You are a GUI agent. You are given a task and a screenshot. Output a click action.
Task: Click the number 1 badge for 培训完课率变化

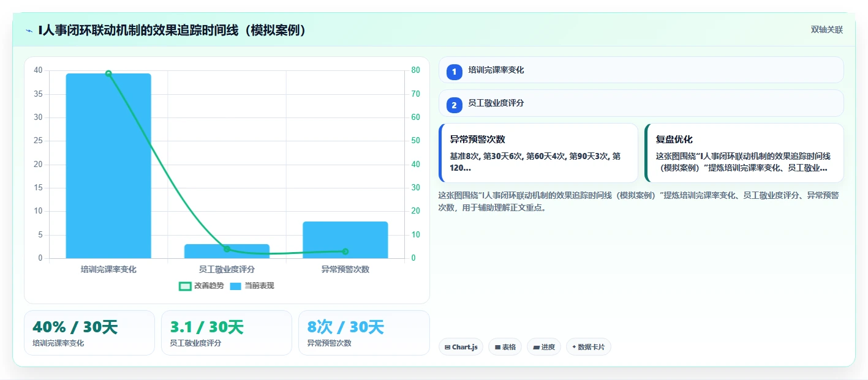pos(454,72)
